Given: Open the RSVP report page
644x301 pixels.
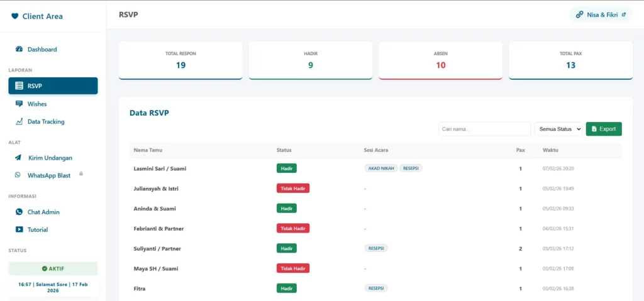Looking at the screenshot, I should coord(53,86).
